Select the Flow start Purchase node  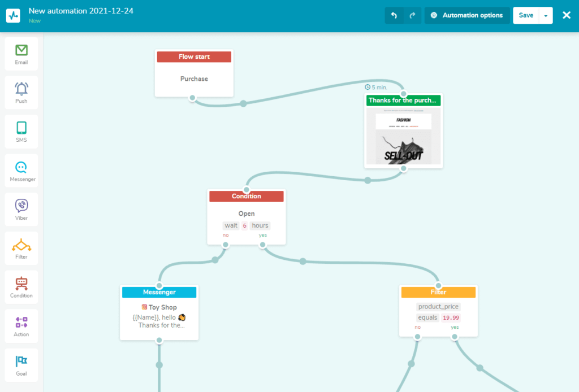194,73
